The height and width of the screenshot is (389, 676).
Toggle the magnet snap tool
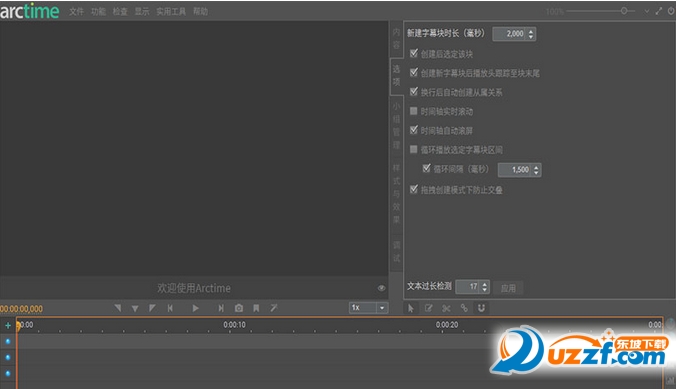[481, 308]
